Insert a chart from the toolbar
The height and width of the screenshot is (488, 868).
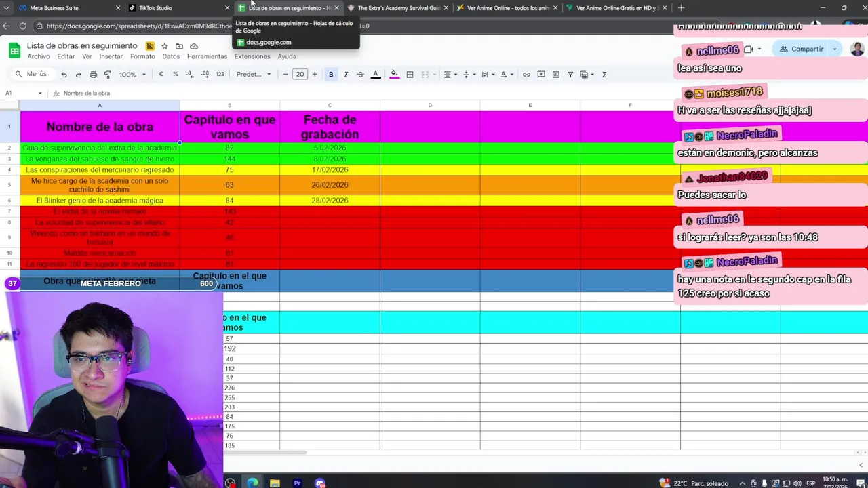click(556, 75)
